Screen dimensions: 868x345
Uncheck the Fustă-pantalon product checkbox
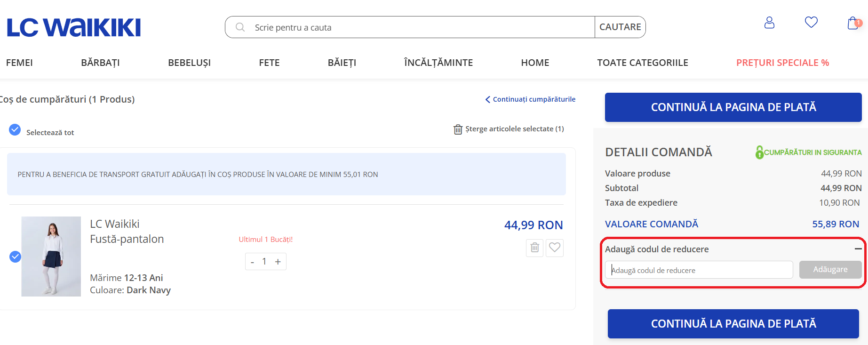point(16,257)
